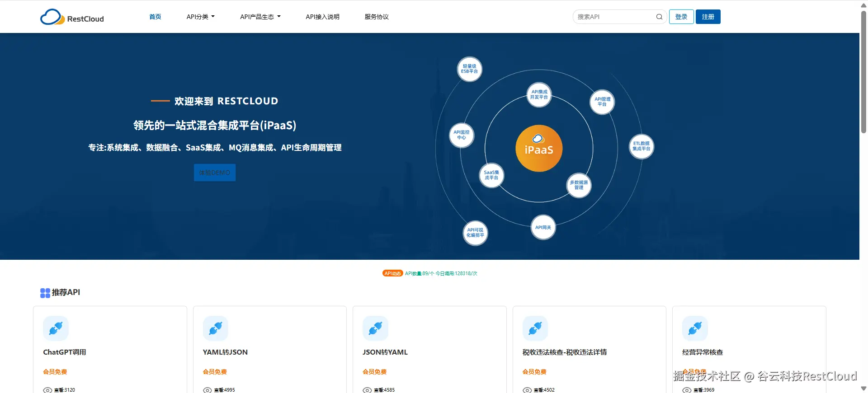Image resolution: width=868 pixels, height=393 pixels.
Task: Expand the API分类 dropdown menu
Action: click(x=201, y=17)
